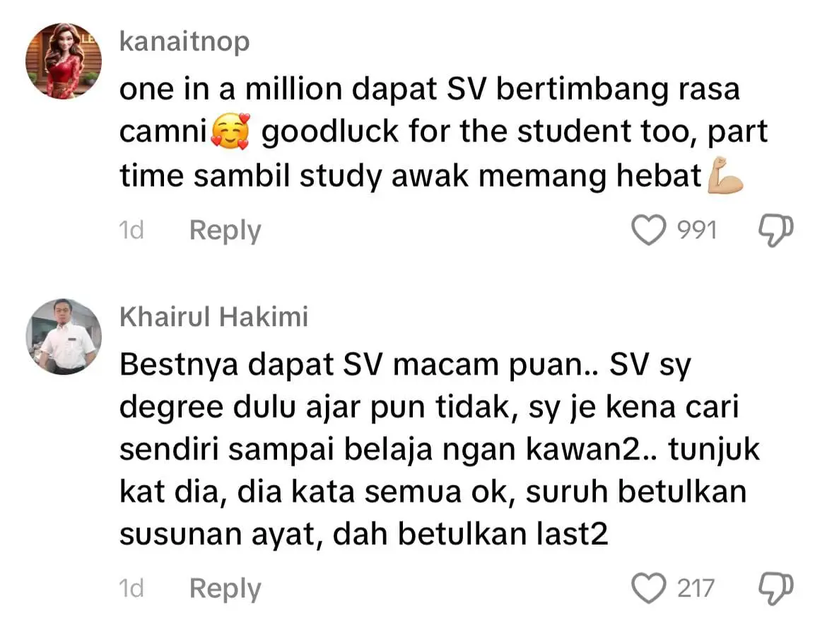Reply to kanaitnop's comment
This screenshot has width=827, height=644.
coord(225,230)
